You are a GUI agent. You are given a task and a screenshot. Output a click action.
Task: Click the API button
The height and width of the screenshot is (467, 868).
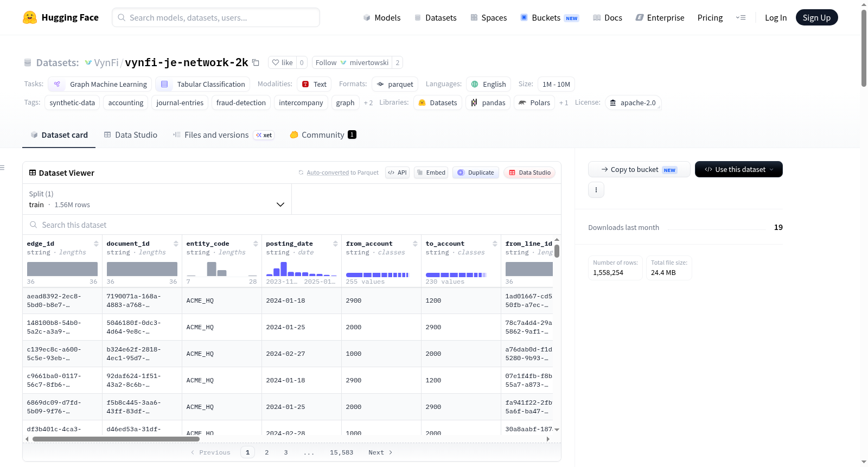(398, 172)
